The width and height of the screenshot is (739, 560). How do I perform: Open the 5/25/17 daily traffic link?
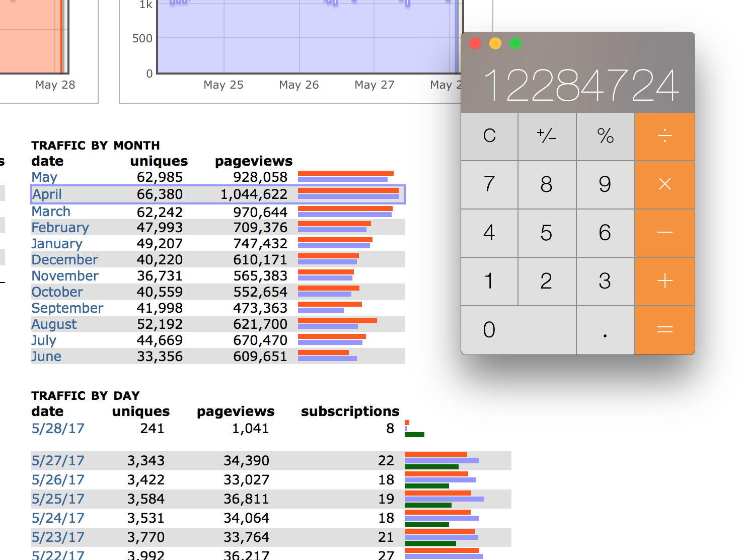pyautogui.click(x=58, y=499)
